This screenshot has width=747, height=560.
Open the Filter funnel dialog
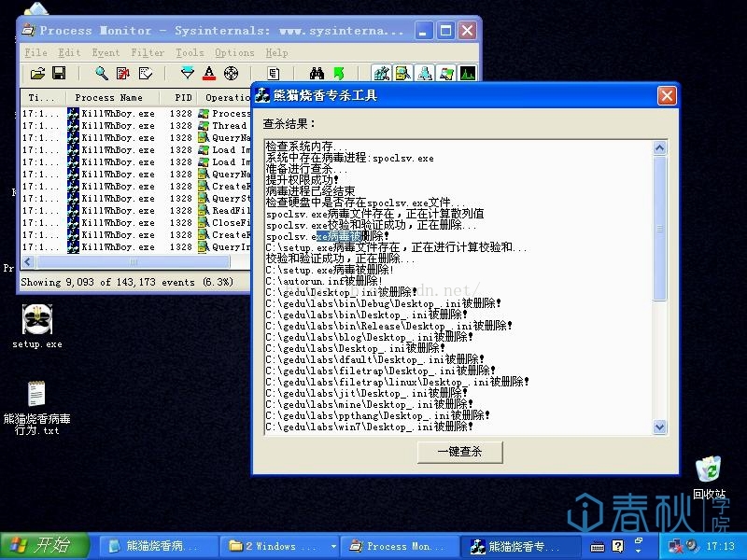coord(188,74)
